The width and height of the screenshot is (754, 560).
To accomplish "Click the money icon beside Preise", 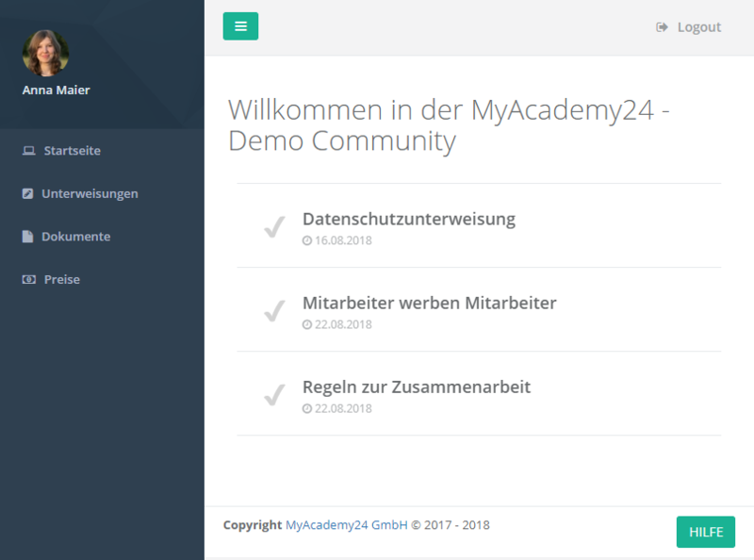I will coord(29,279).
